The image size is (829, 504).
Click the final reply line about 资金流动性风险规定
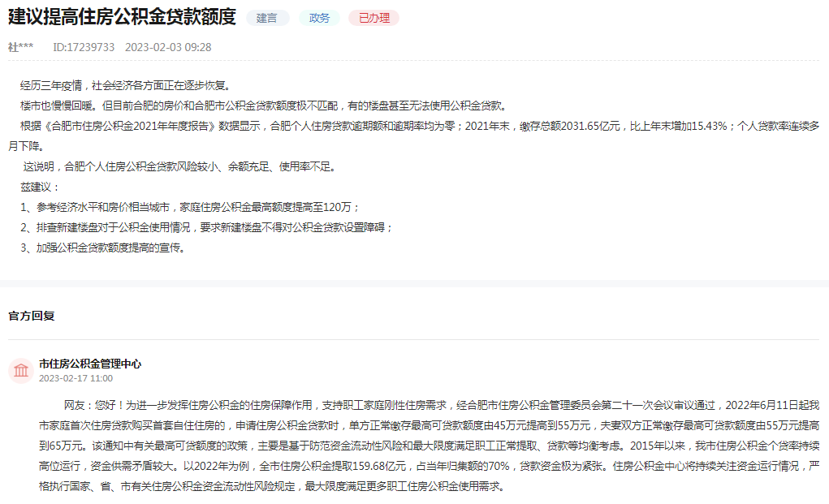[273, 486]
